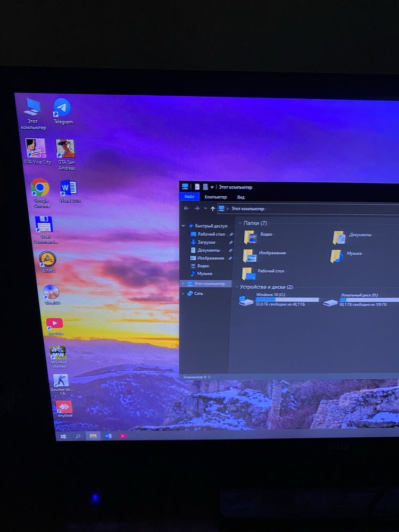Viewport: 399px width, 532px height.
Task: Open the quick access toolbar customize dropdown
Action: point(212,187)
